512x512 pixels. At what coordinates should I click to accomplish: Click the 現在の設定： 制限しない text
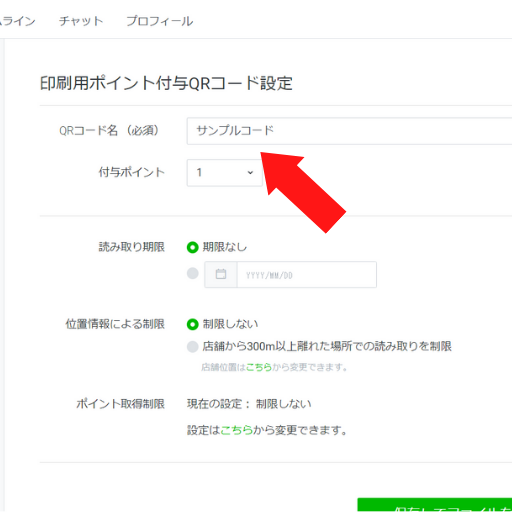249,404
